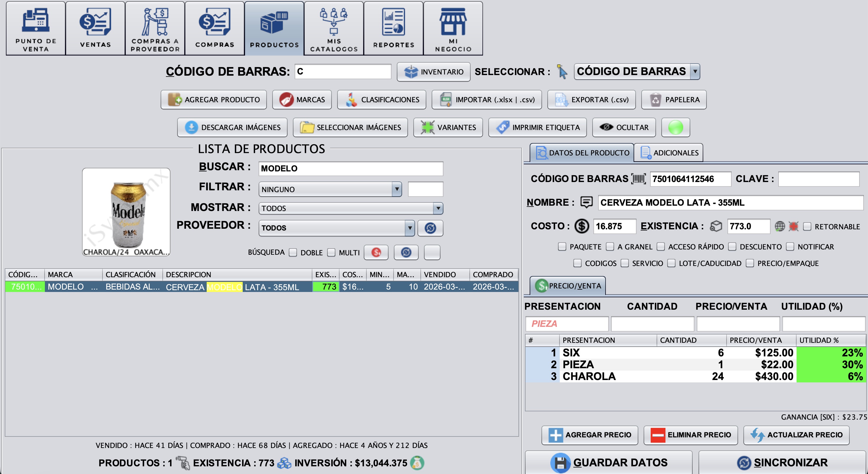Select the CHAROLA price row
The width and height of the screenshot is (868, 474).
[695, 376]
